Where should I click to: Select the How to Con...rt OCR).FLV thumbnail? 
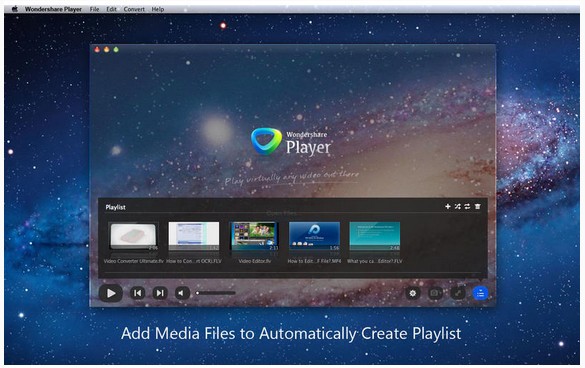[194, 236]
